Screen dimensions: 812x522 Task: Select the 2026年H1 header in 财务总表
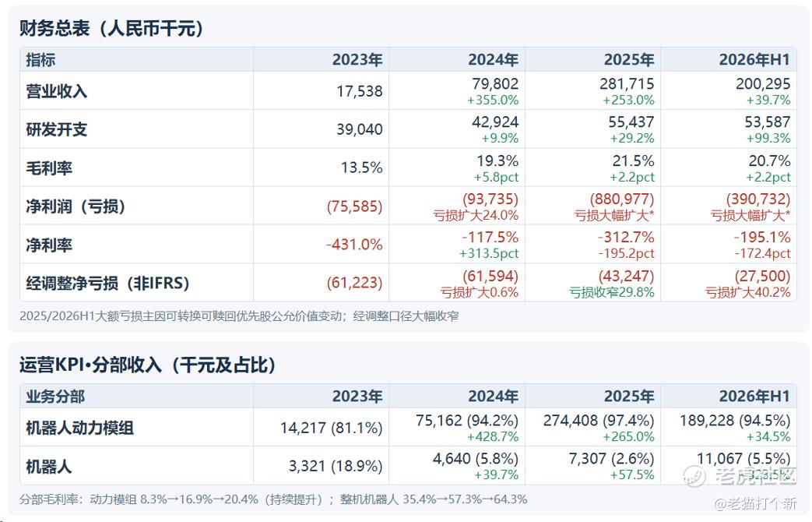point(754,60)
